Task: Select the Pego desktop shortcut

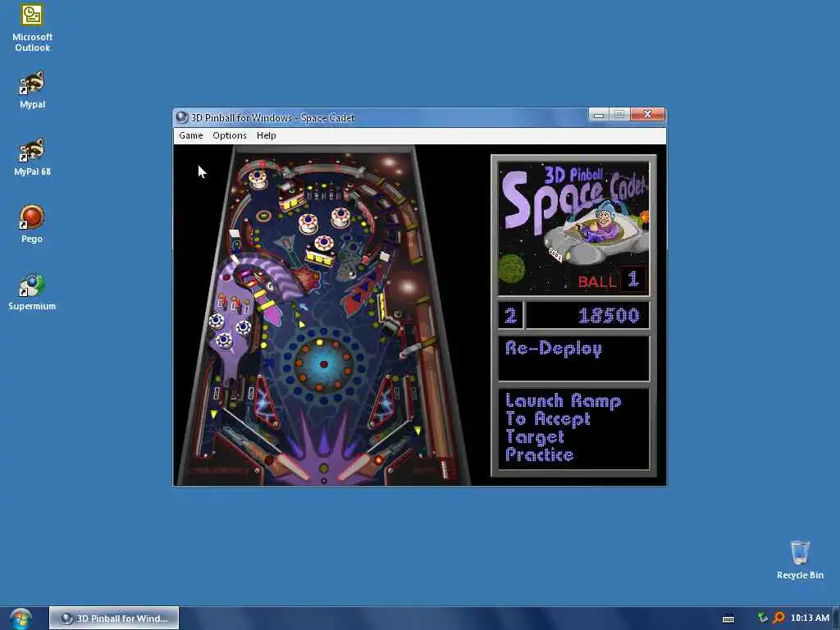Action: pyautogui.click(x=32, y=225)
